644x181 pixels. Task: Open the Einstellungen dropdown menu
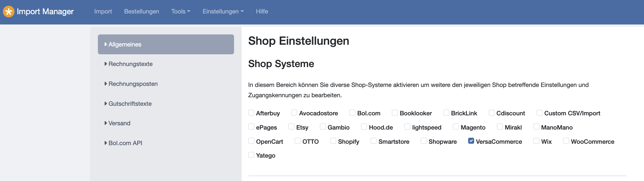[223, 11]
